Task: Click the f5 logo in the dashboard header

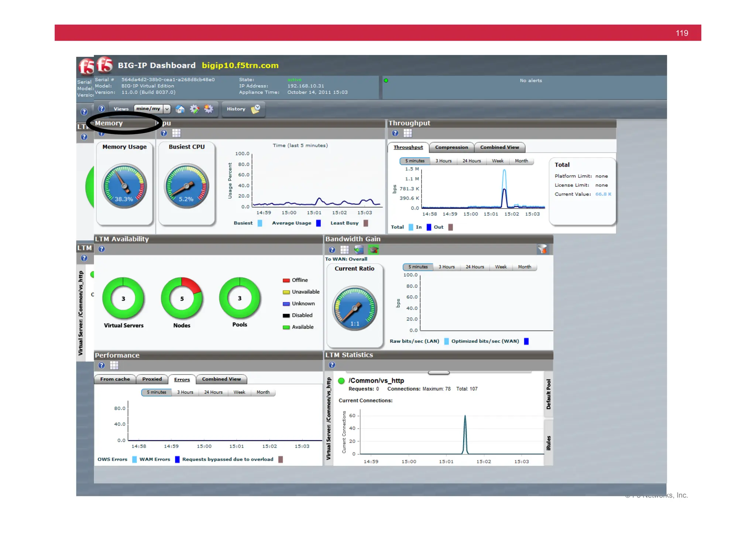Action: [x=104, y=65]
